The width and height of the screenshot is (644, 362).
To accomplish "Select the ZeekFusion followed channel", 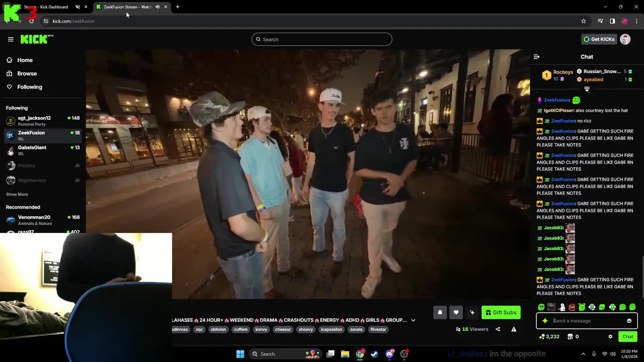I will click(x=43, y=136).
